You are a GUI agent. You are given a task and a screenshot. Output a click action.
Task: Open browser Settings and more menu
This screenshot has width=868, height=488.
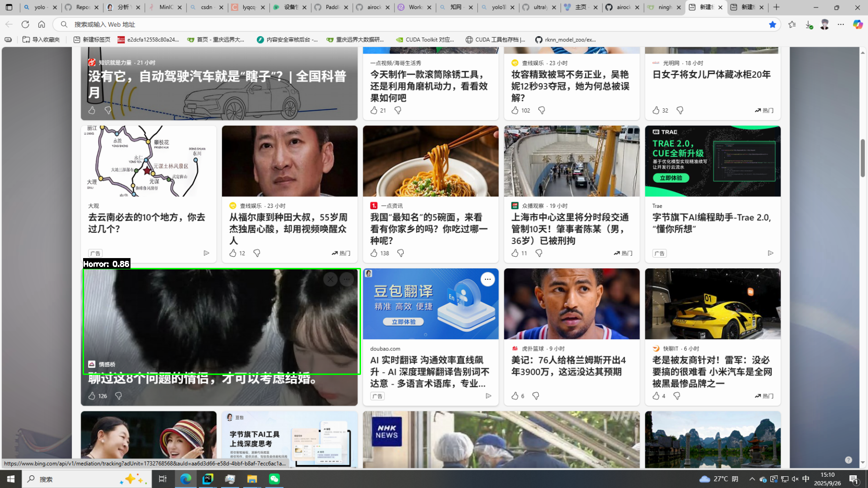click(x=841, y=24)
